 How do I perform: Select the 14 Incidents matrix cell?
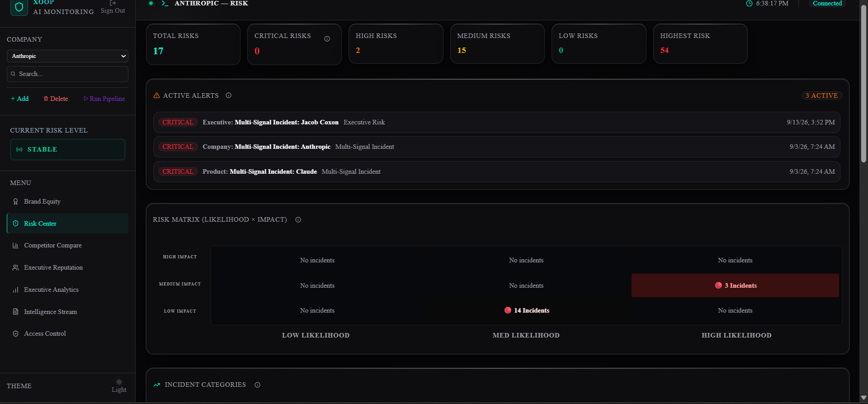point(526,310)
